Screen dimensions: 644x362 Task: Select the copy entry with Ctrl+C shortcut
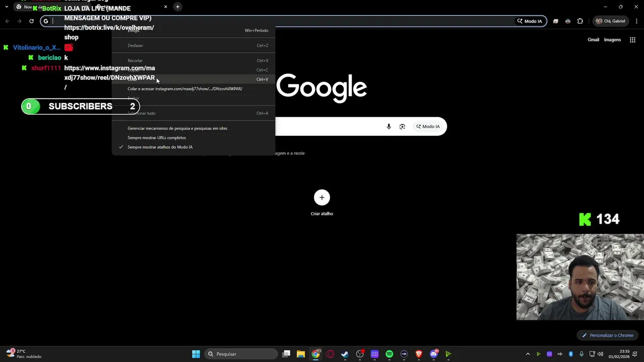pyautogui.click(x=193, y=70)
